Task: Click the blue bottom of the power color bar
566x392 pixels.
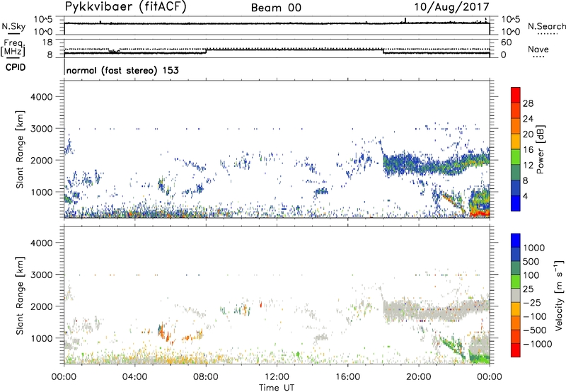Action: point(516,203)
